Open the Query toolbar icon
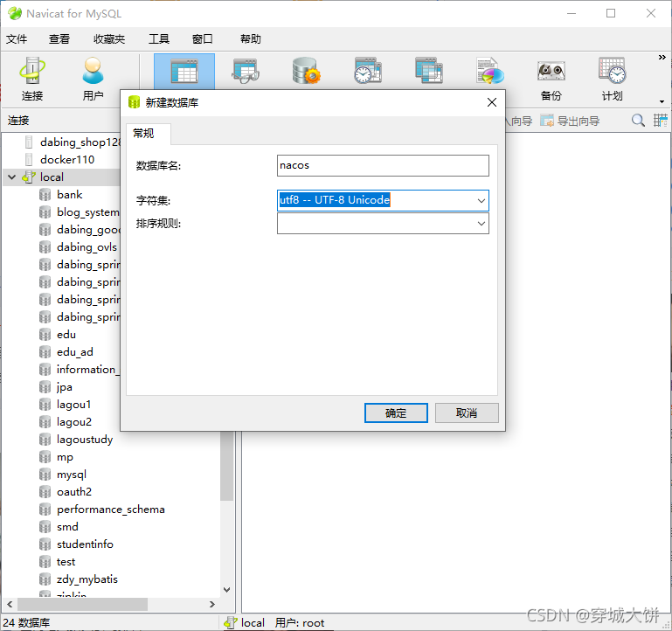The image size is (672, 631). click(428, 71)
